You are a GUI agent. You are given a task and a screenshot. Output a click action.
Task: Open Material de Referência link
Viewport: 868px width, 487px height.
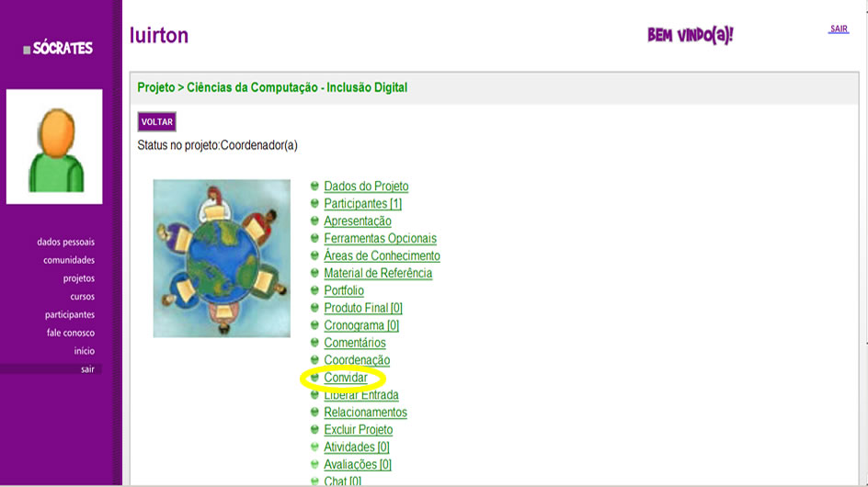[378, 274]
